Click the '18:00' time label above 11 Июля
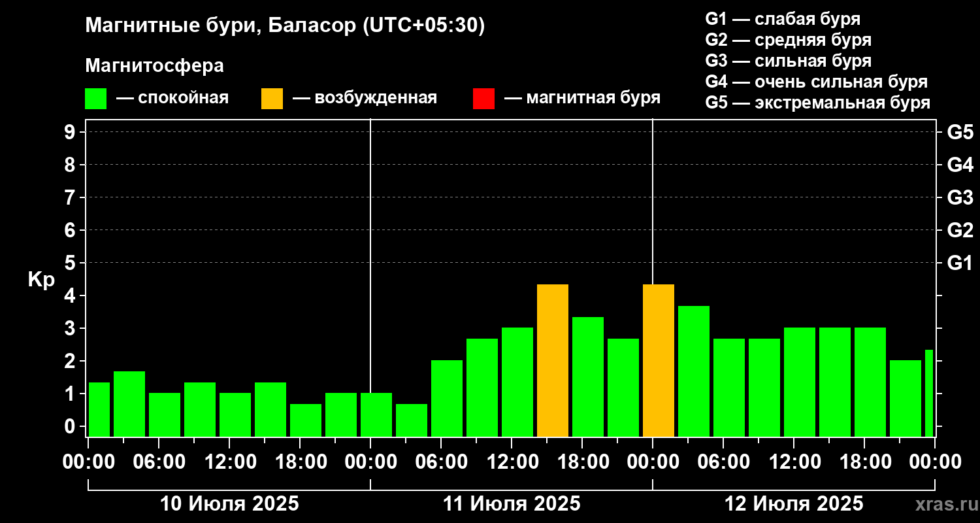The height and width of the screenshot is (523, 980). pos(582,462)
